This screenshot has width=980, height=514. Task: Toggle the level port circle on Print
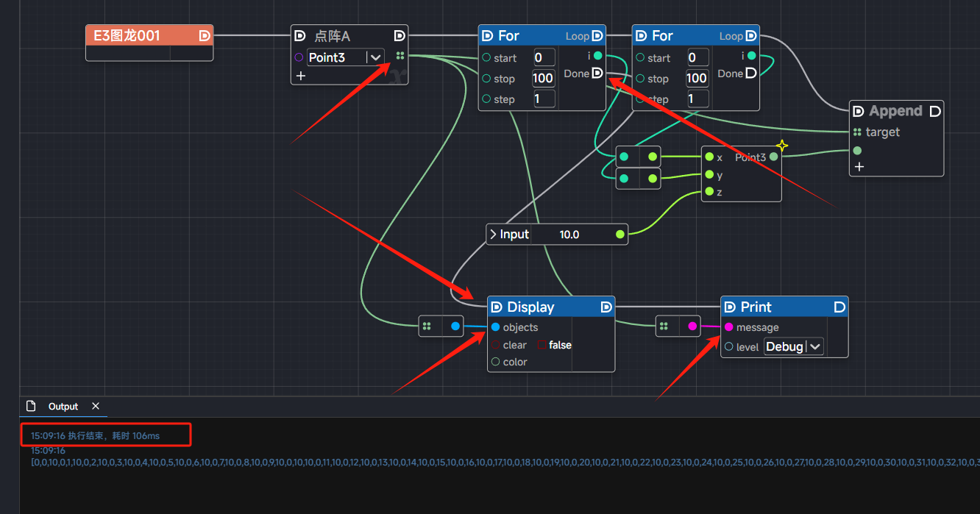pos(728,347)
